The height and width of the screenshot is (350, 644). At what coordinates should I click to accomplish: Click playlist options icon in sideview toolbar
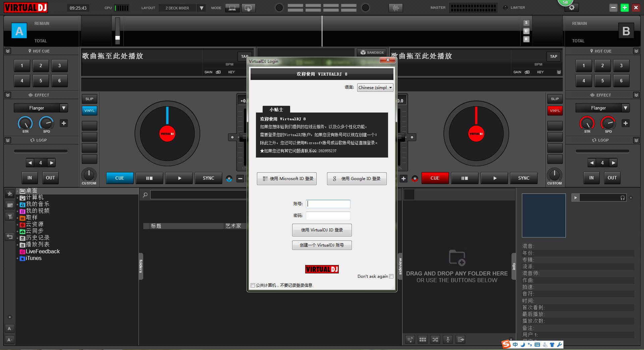[460, 340]
